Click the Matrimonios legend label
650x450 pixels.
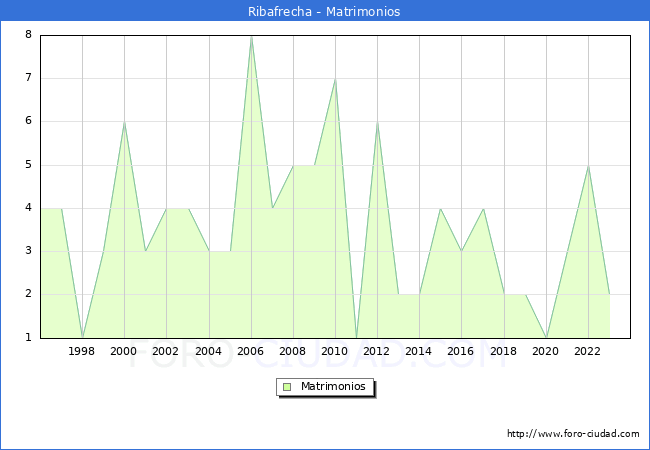coord(333,386)
